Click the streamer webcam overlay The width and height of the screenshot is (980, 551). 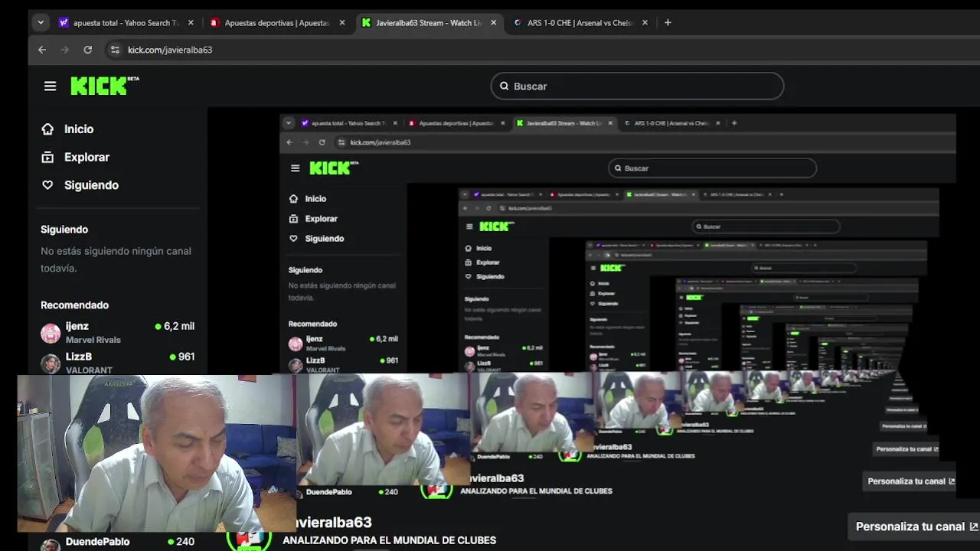[156, 453]
